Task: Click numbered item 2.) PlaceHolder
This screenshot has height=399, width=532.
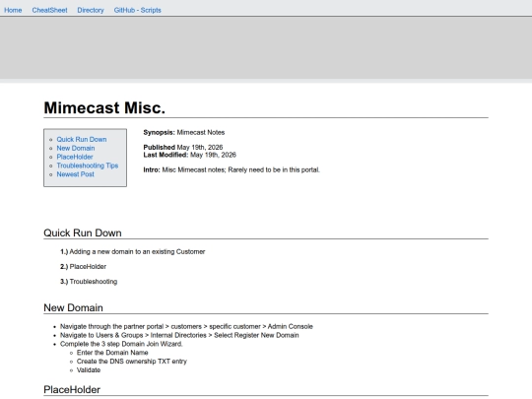Action: tap(83, 267)
